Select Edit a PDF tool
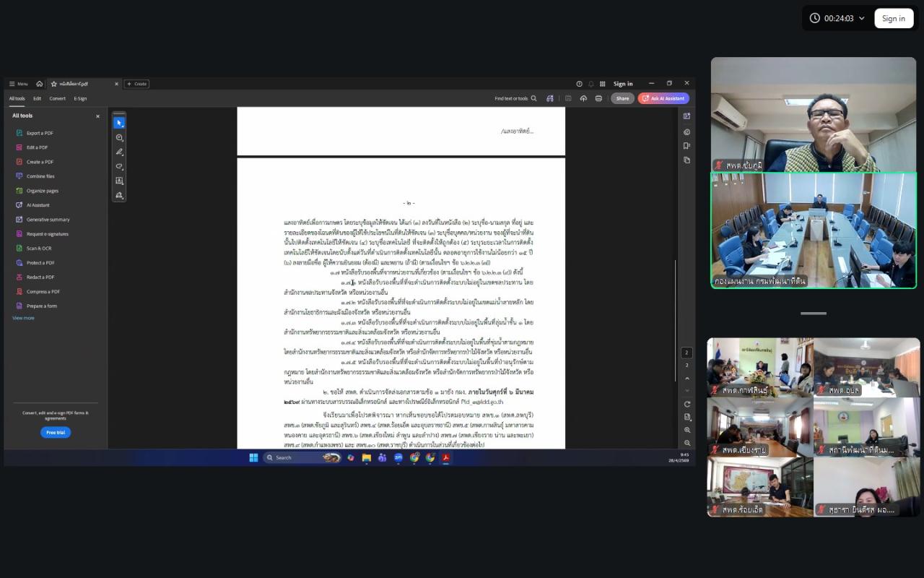 (x=32, y=147)
